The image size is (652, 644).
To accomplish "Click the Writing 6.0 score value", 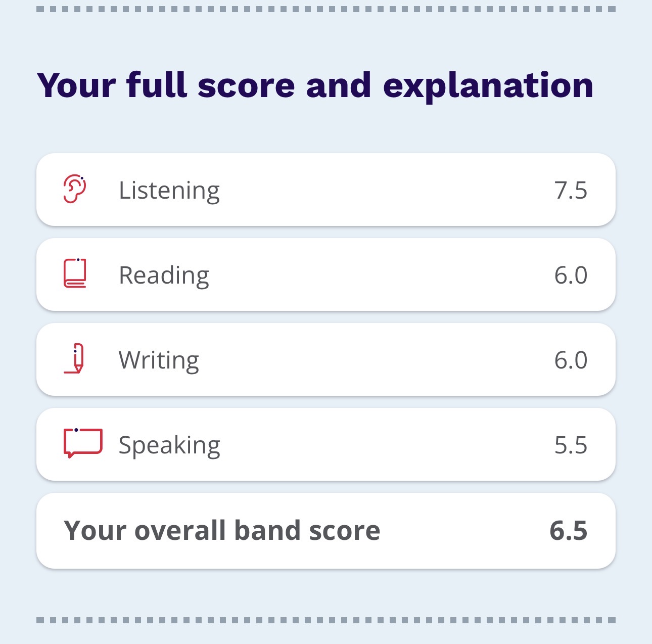I will pyautogui.click(x=571, y=360).
